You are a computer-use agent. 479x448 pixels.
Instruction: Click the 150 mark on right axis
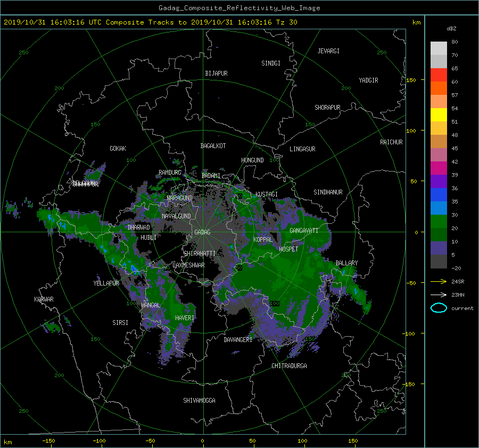pyautogui.click(x=411, y=80)
